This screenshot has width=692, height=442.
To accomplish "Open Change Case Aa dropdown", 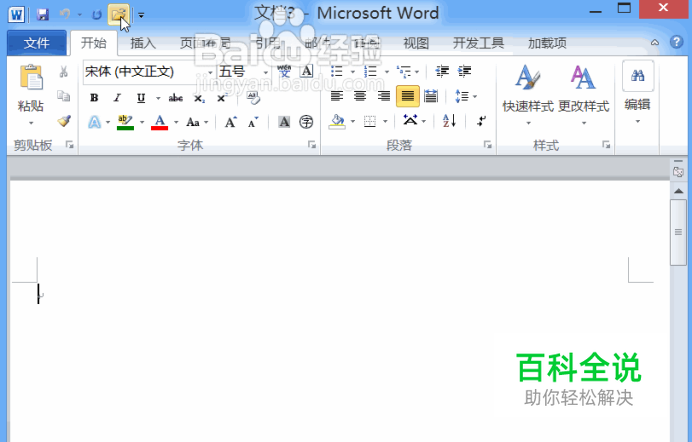I will coord(197,122).
